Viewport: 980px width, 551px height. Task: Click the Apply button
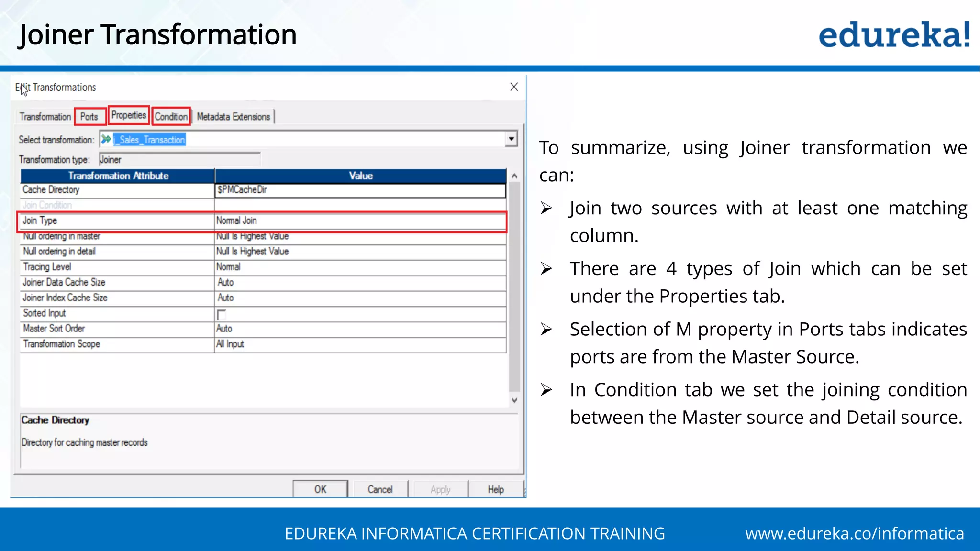point(440,489)
